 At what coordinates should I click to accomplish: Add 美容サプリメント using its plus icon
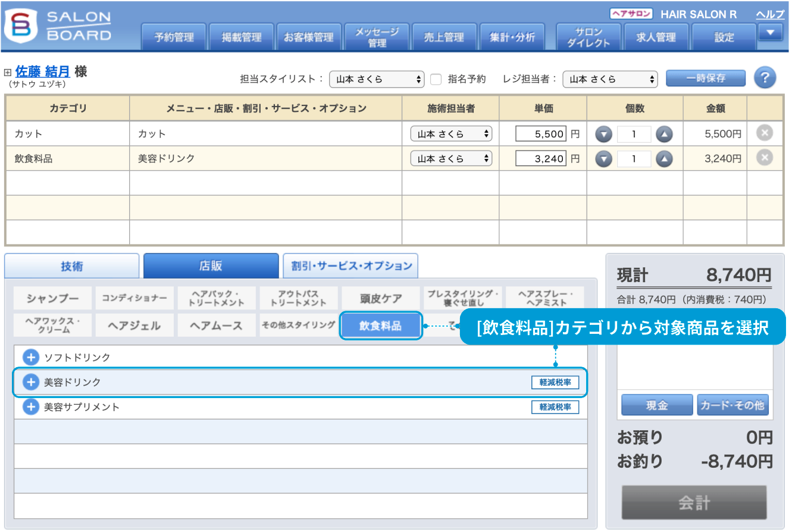[x=30, y=407]
